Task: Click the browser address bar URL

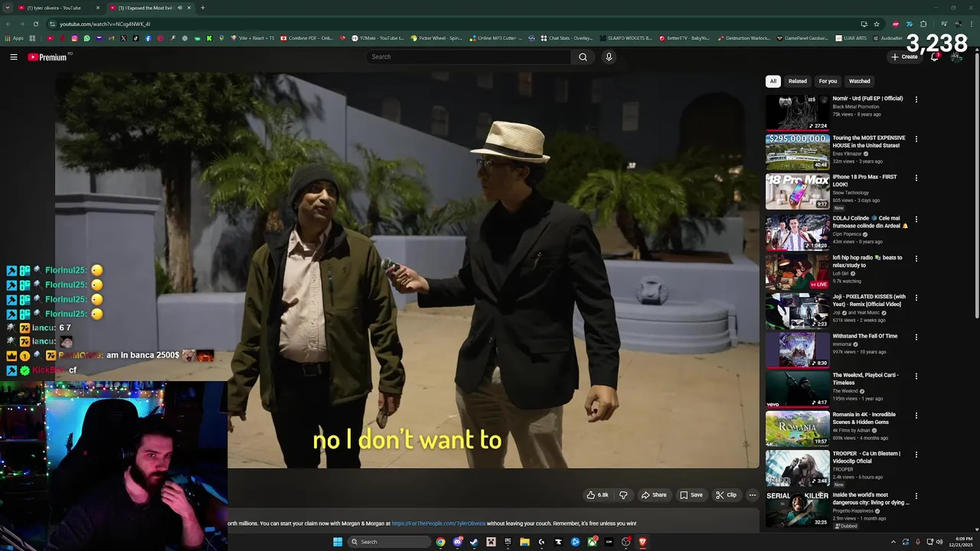Action: (x=105, y=24)
